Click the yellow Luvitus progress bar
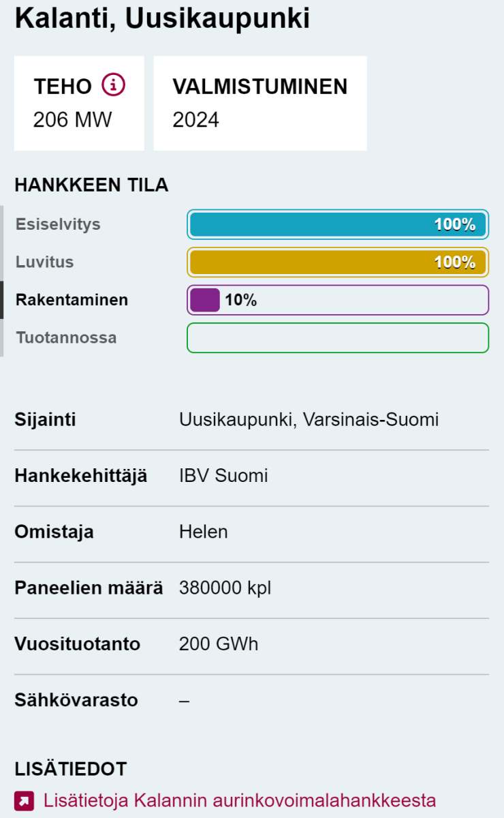This screenshot has width=504, height=818. 338,262
